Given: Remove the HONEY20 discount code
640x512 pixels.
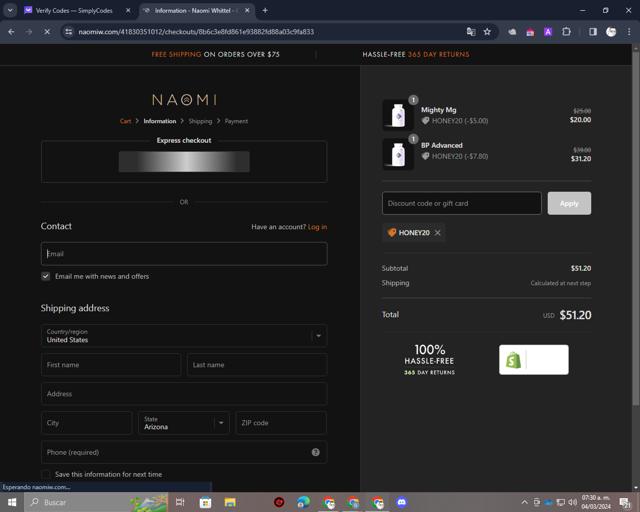Looking at the screenshot, I should [438, 233].
